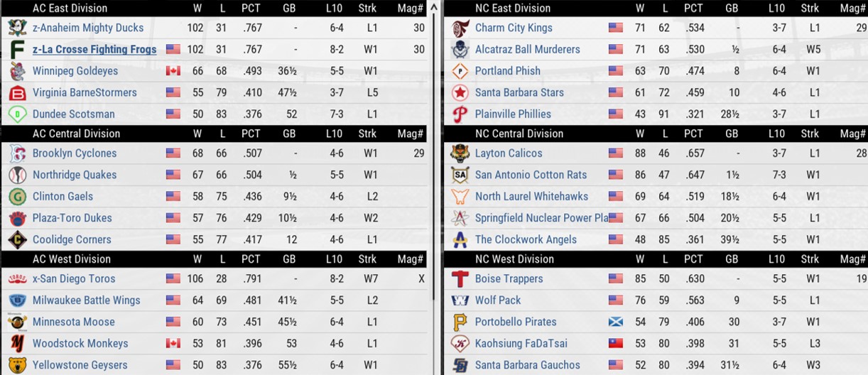Click the Charm City Kings logo
Screen dimensions: 868x375
[x=460, y=28]
